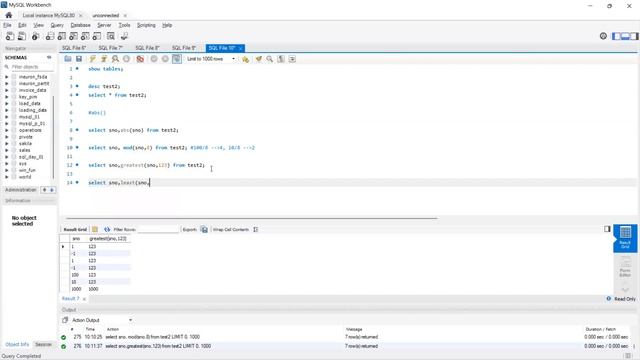This screenshot has height=360, width=640.
Task: Click the stop query execution icon
Action: pos(127,59)
